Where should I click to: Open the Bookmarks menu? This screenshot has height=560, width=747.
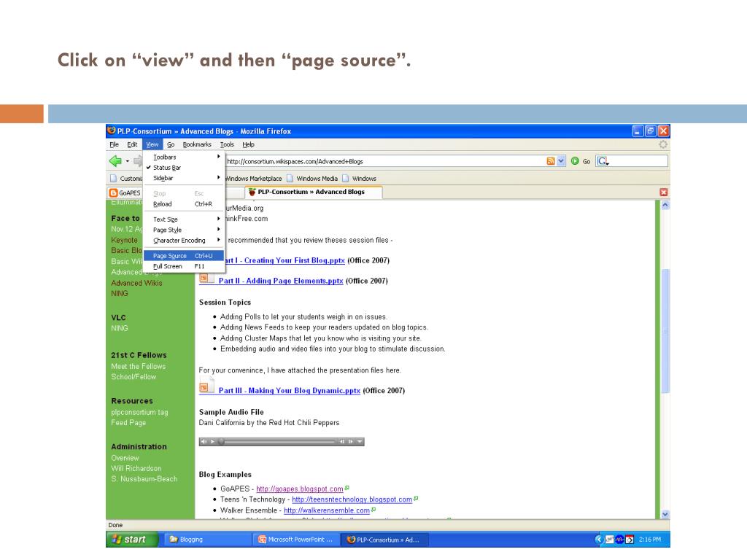197,144
